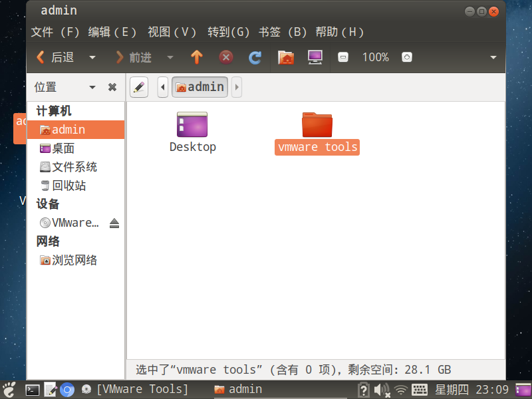Click the muted volume tray icon

click(382, 390)
